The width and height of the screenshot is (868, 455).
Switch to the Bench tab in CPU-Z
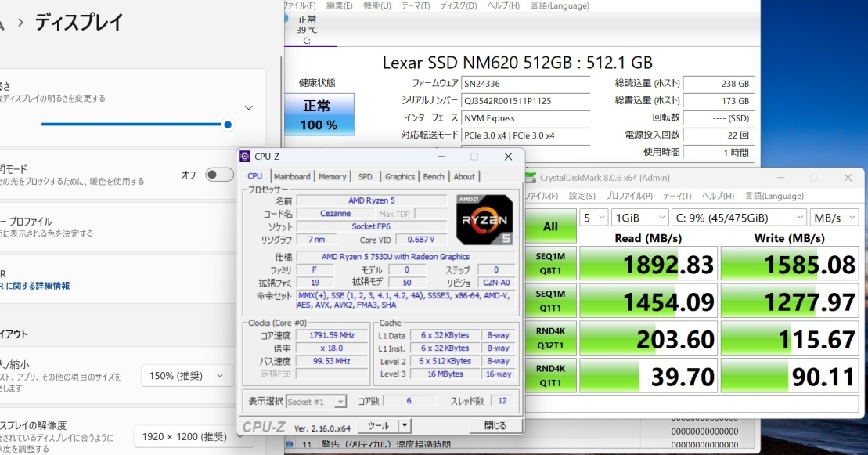click(433, 176)
